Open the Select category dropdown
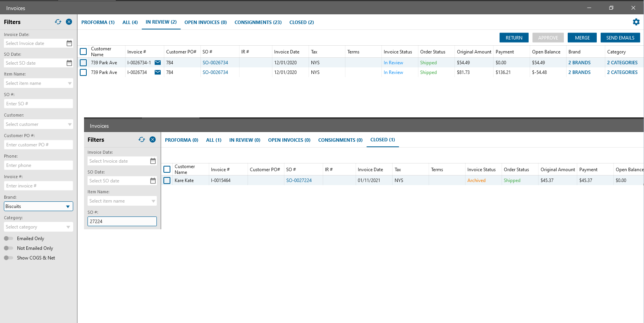The height and width of the screenshot is (323, 644). click(x=38, y=227)
